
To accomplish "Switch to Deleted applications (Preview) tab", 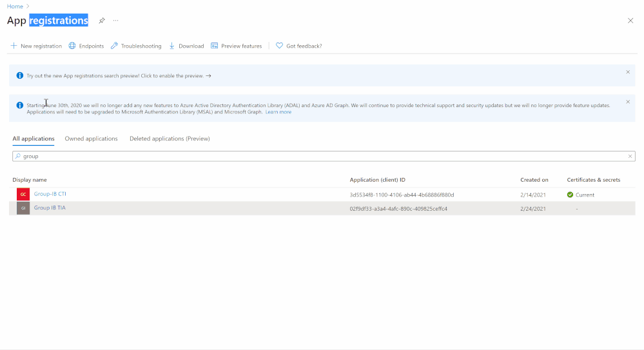I will click(x=170, y=139).
